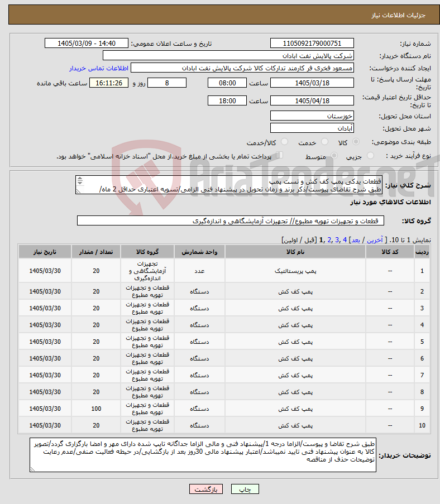Screen dimensions: 440x504
Task: Click the request number field 1105092179000751
Action: [312, 43]
